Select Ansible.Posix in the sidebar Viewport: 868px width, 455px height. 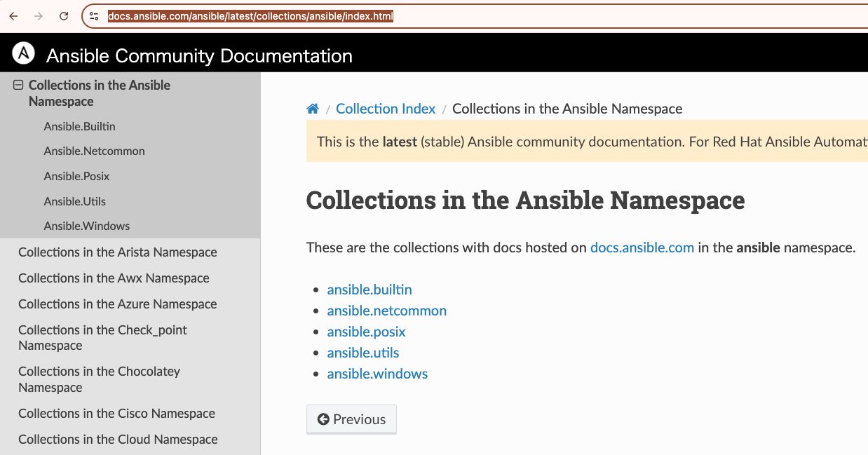coord(76,176)
